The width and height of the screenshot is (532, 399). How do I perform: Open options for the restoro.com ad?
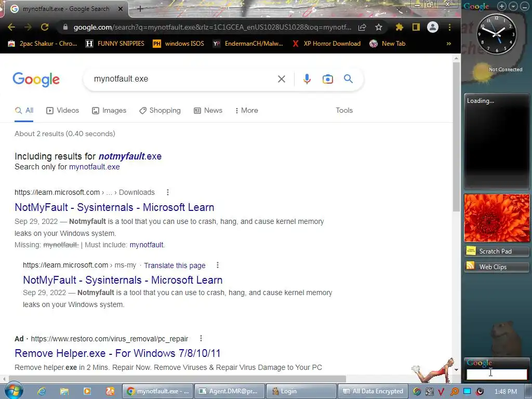pos(201,338)
